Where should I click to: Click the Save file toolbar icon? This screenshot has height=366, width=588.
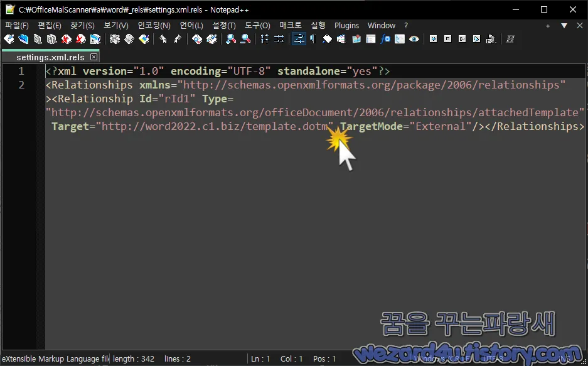pyautogui.click(x=38, y=39)
